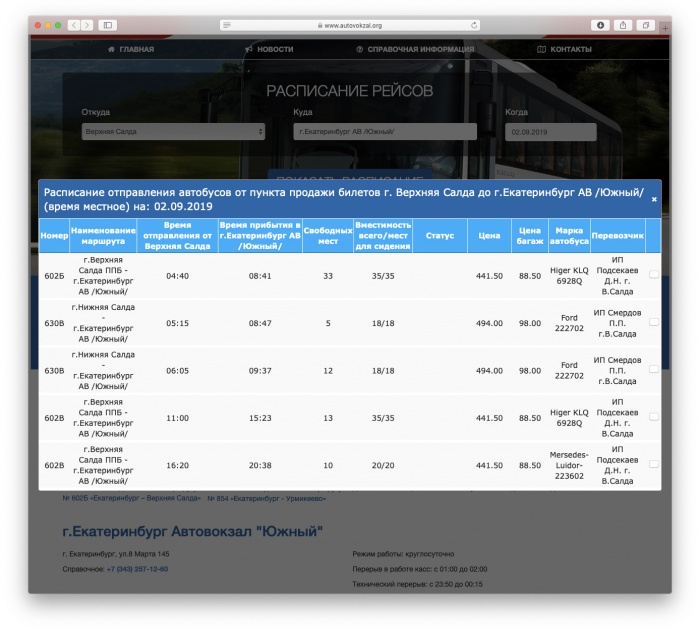Click arrival time 15:23 cell
This screenshot has height=631, width=700.
[x=260, y=418]
